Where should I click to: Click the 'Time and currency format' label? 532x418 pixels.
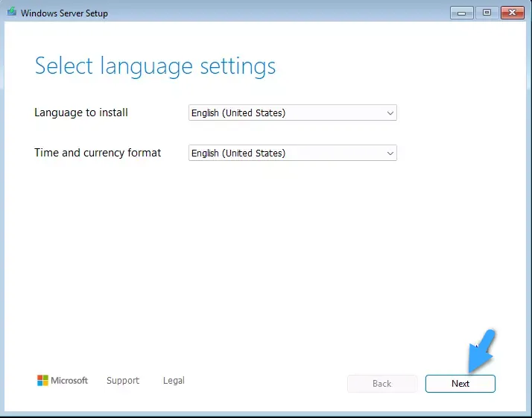[x=98, y=153]
